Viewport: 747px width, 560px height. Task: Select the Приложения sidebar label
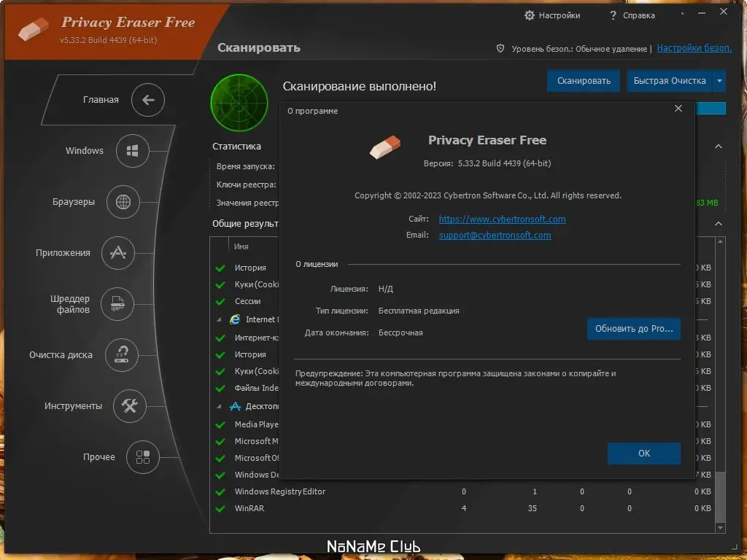pyautogui.click(x=63, y=253)
